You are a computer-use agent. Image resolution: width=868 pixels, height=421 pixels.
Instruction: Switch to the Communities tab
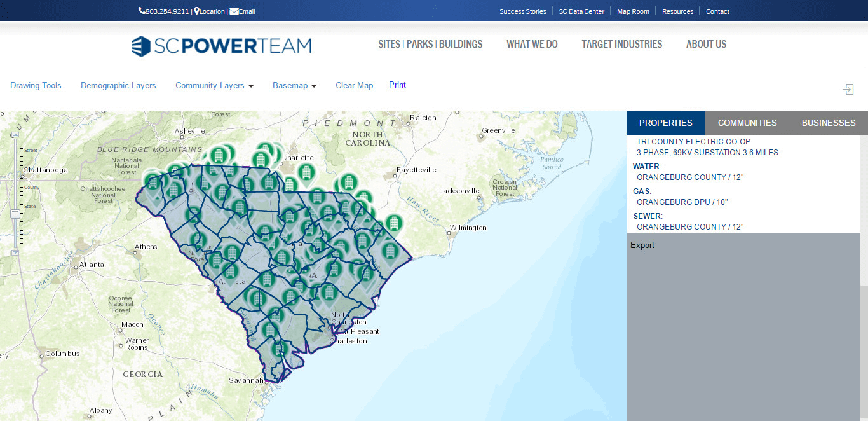(747, 123)
